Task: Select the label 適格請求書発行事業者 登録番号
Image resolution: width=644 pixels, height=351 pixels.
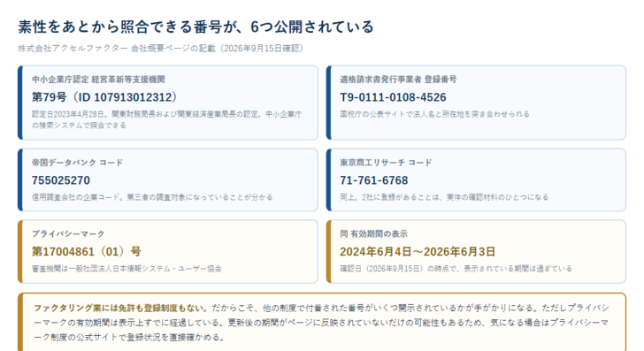Action: click(x=398, y=80)
